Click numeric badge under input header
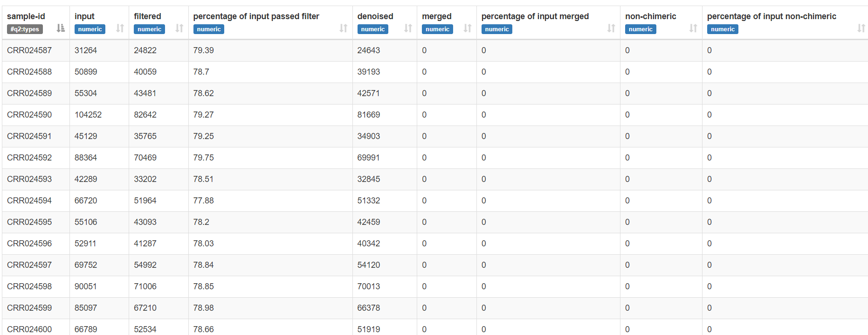The image size is (868, 335). tap(90, 29)
